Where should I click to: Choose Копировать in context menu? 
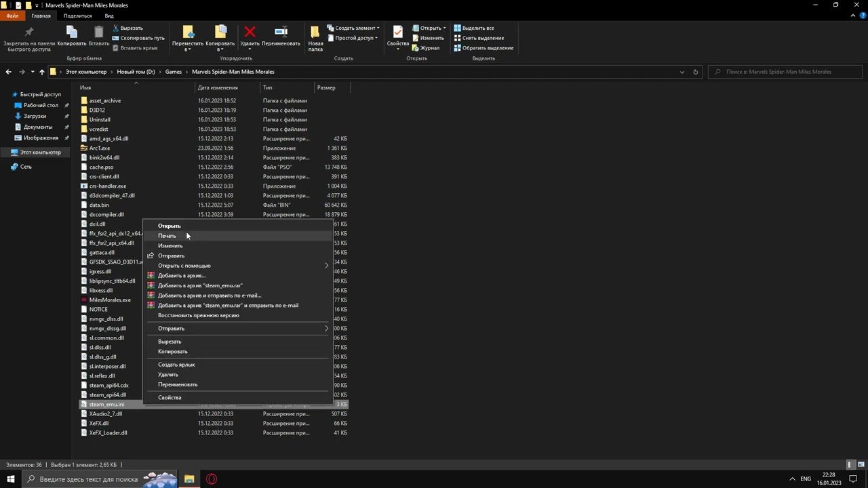pyautogui.click(x=237, y=352)
